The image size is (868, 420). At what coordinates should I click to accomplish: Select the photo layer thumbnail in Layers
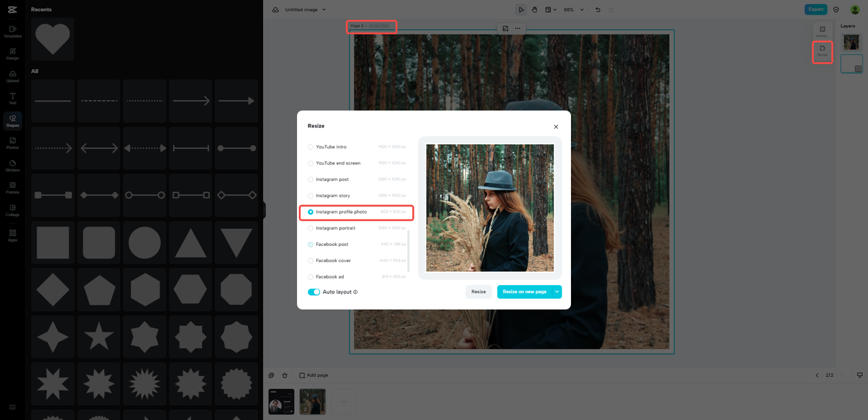click(x=852, y=42)
